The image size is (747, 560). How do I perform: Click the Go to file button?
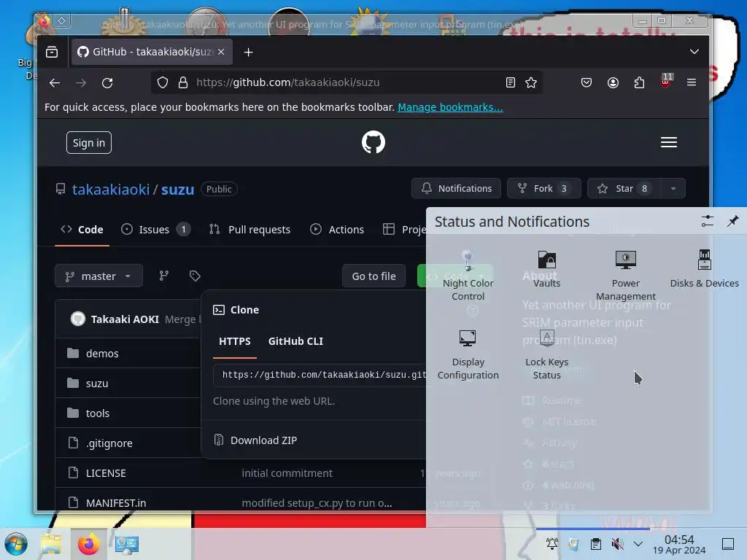(x=373, y=276)
